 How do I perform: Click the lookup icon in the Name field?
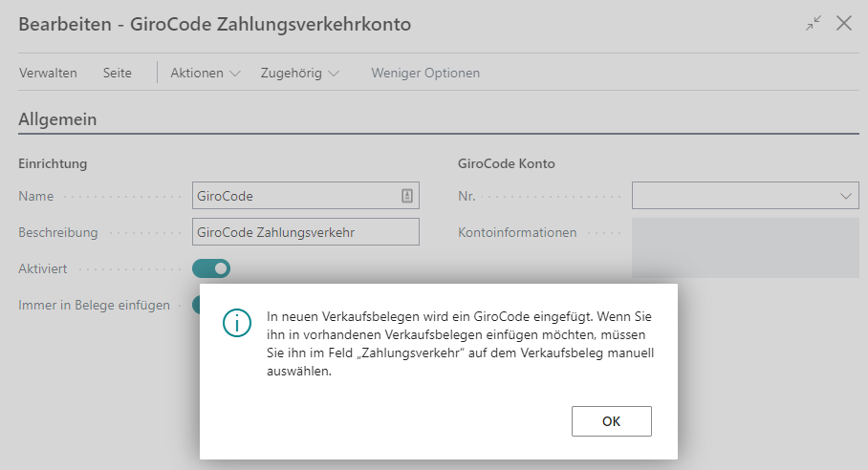(407, 196)
